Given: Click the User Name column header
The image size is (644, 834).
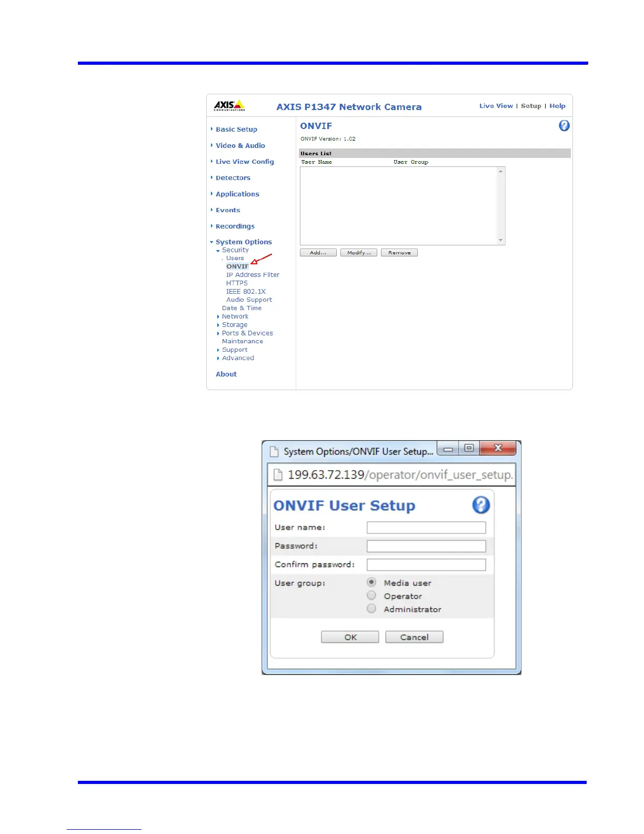Looking at the screenshot, I should click(x=316, y=162).
